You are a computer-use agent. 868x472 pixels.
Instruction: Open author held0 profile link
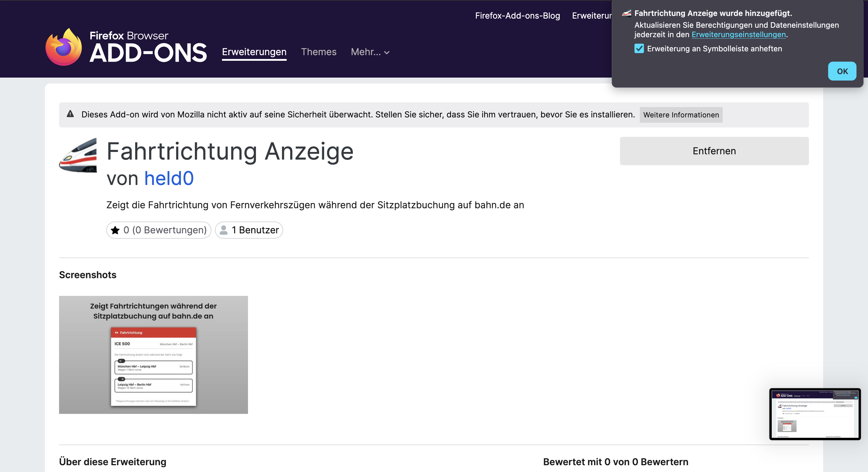click(169, 178)
